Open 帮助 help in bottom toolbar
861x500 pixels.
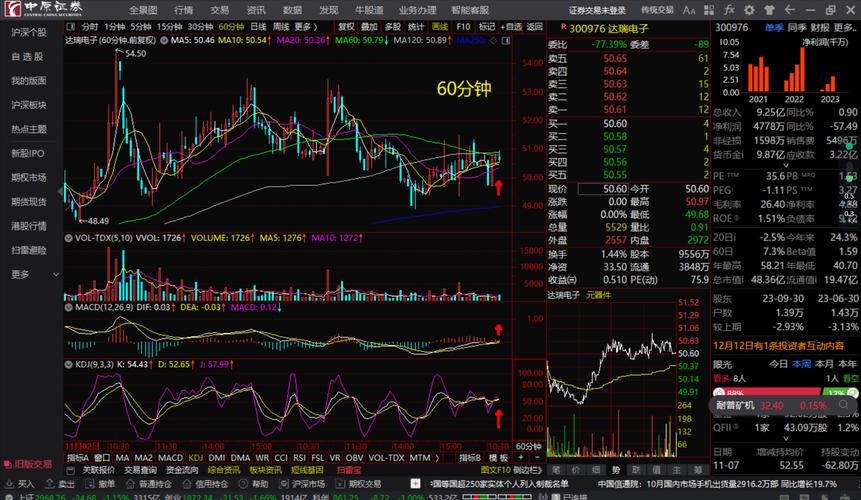point(254,484)
